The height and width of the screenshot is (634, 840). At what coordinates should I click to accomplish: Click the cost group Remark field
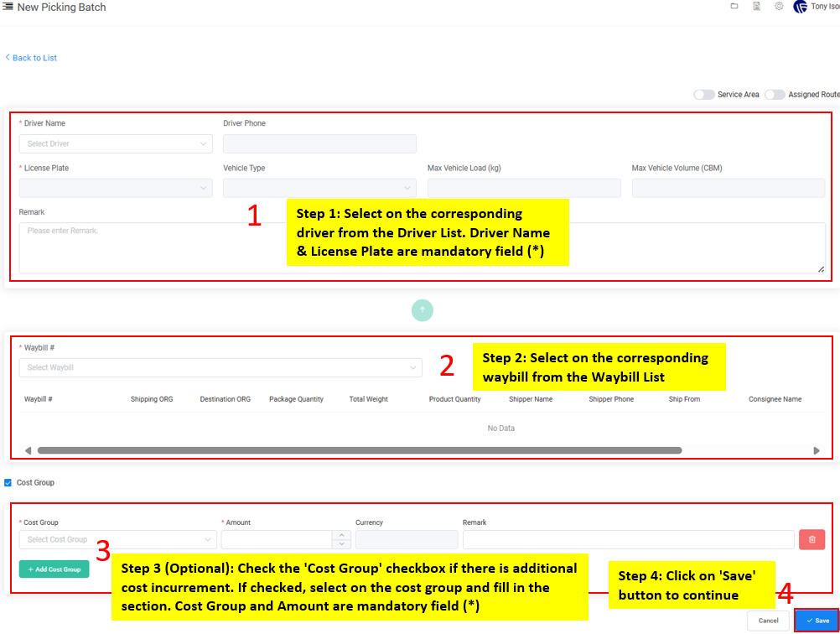click(x=629, y=540)
